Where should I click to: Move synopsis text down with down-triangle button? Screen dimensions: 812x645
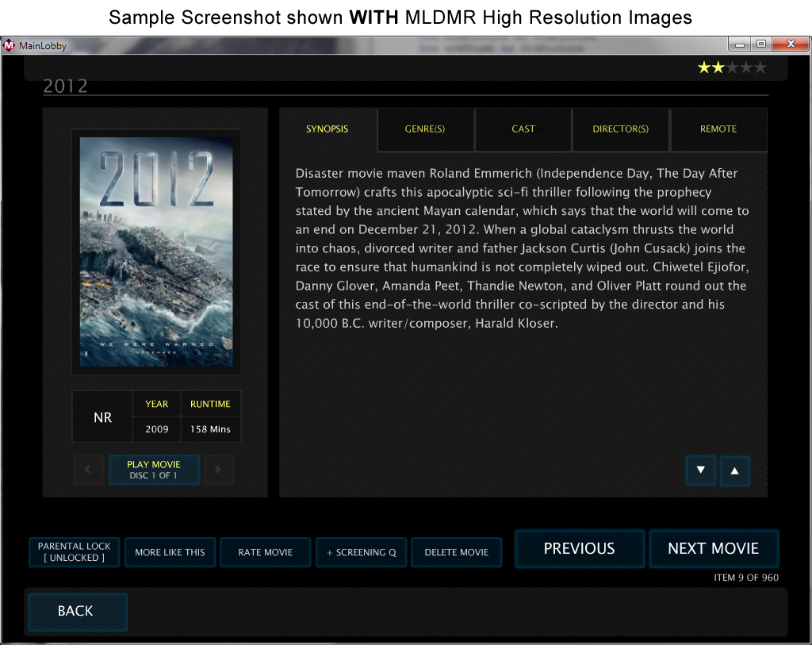(x=701, y=470)
